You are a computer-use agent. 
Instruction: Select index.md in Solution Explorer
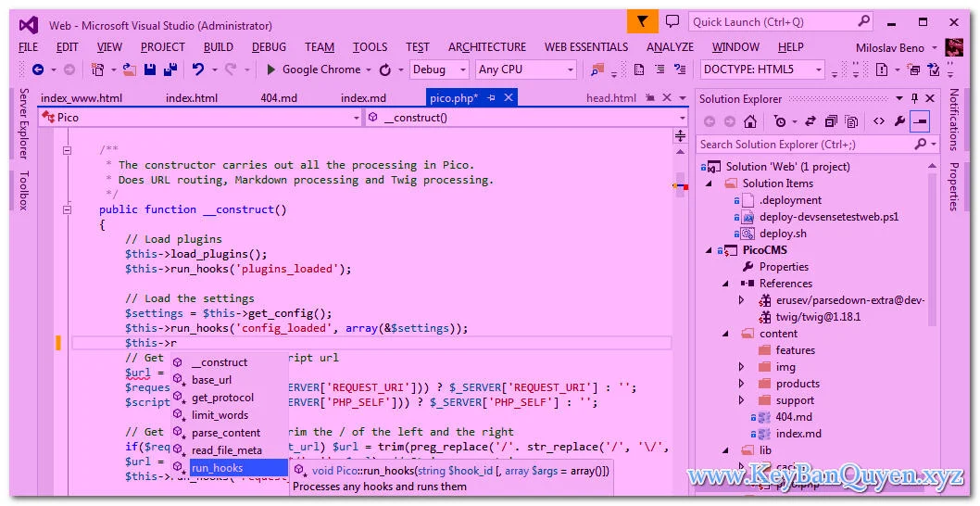[x=798, y=434]
